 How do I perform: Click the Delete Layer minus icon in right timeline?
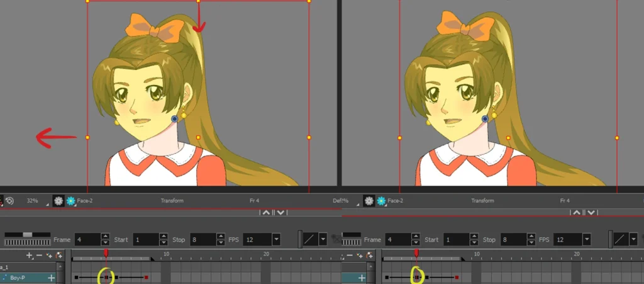pos(350,255)
